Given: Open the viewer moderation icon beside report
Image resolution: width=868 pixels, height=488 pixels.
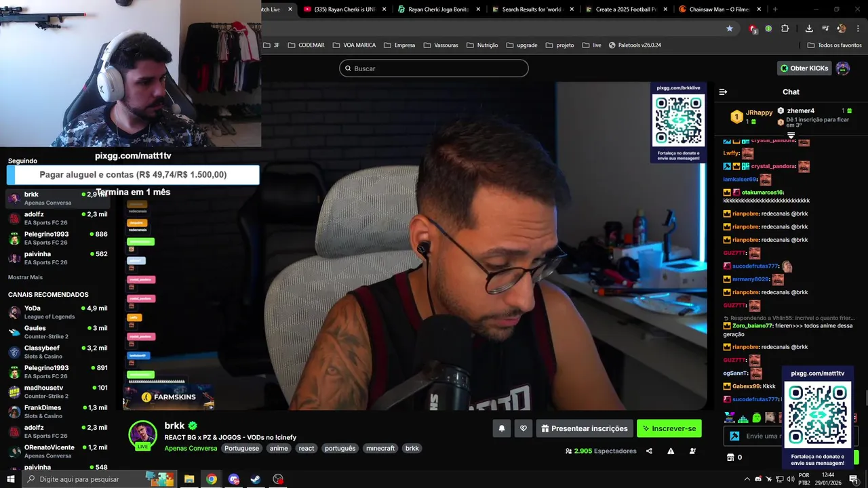Looking at the screenshot, I should (x=691, y=451).
